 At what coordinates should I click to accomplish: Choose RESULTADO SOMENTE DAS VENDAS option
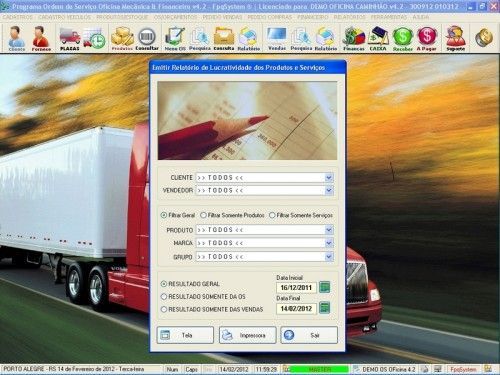coord(212,309)
